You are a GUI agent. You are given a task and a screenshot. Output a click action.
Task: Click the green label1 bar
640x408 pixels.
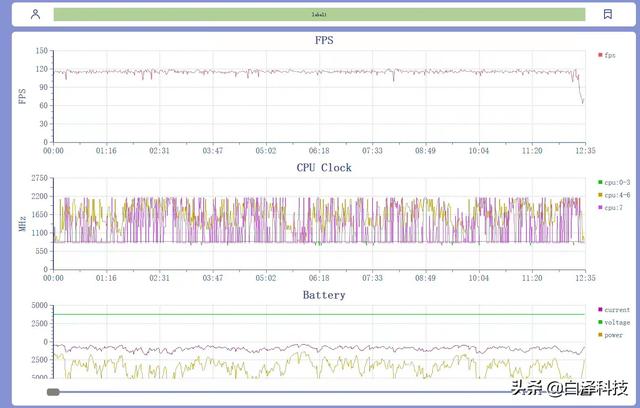319,14
